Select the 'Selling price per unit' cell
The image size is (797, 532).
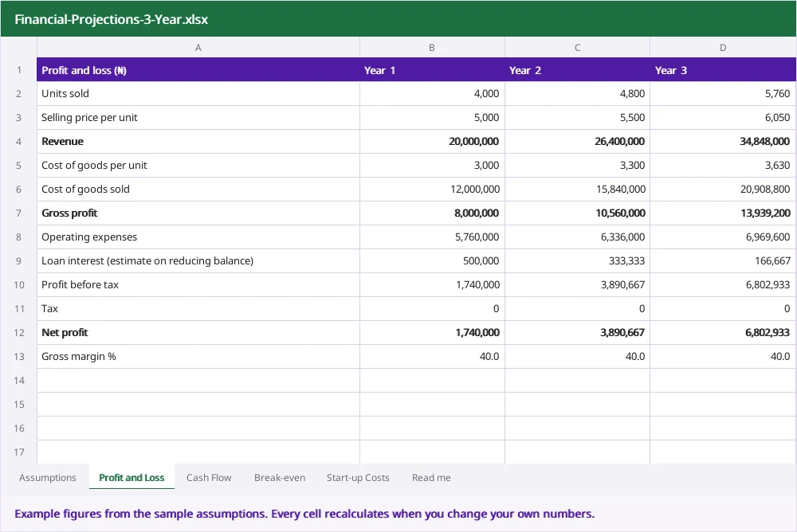click(x=198, y=117)
